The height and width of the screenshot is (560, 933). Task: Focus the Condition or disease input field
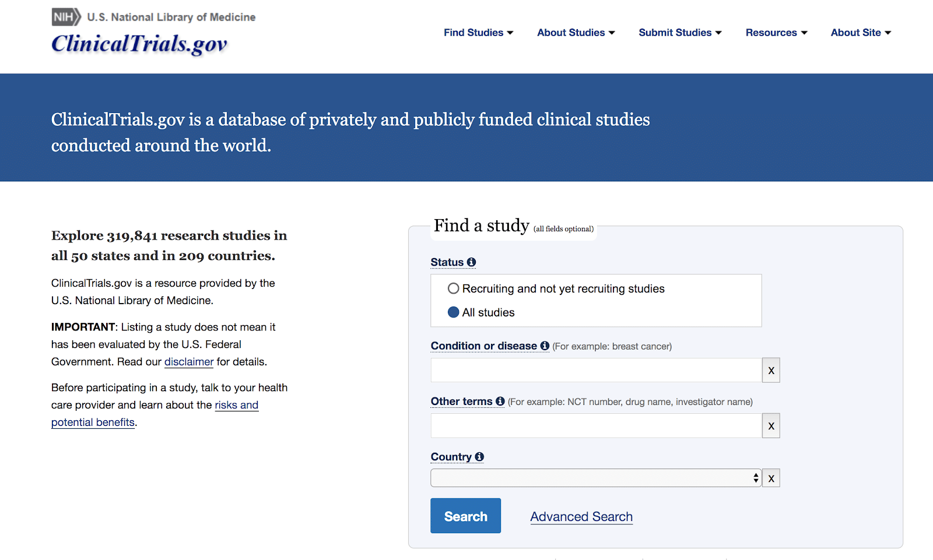pos(596,370)
